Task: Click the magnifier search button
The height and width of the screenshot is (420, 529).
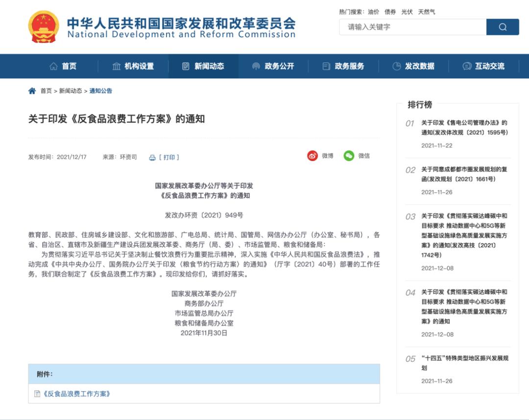Action: coord(502,27)
